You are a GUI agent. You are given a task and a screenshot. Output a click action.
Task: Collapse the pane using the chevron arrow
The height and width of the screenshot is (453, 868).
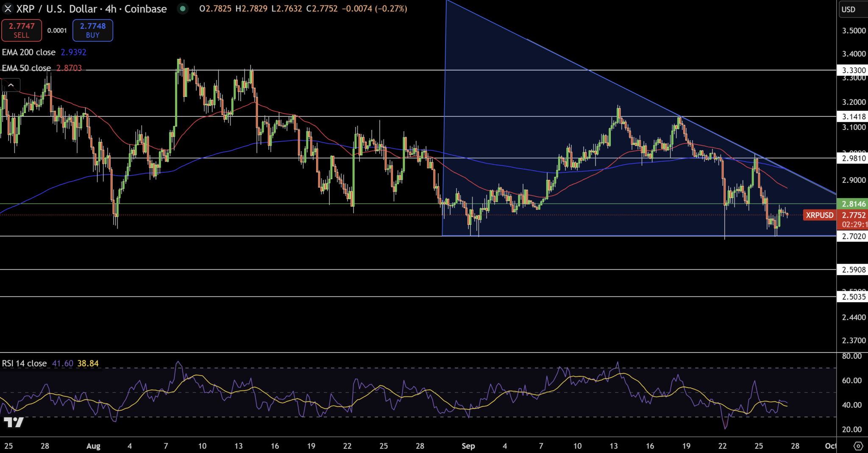pos(11,85)
